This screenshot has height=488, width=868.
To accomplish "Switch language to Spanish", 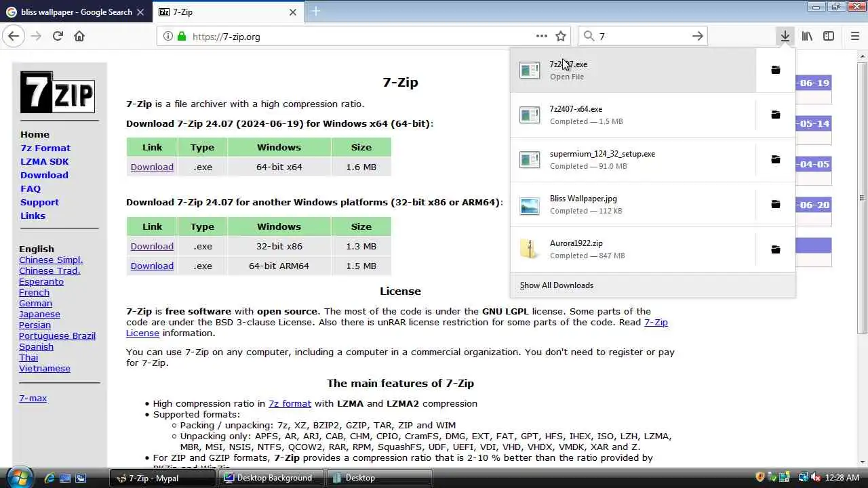I will pos(36,346).
